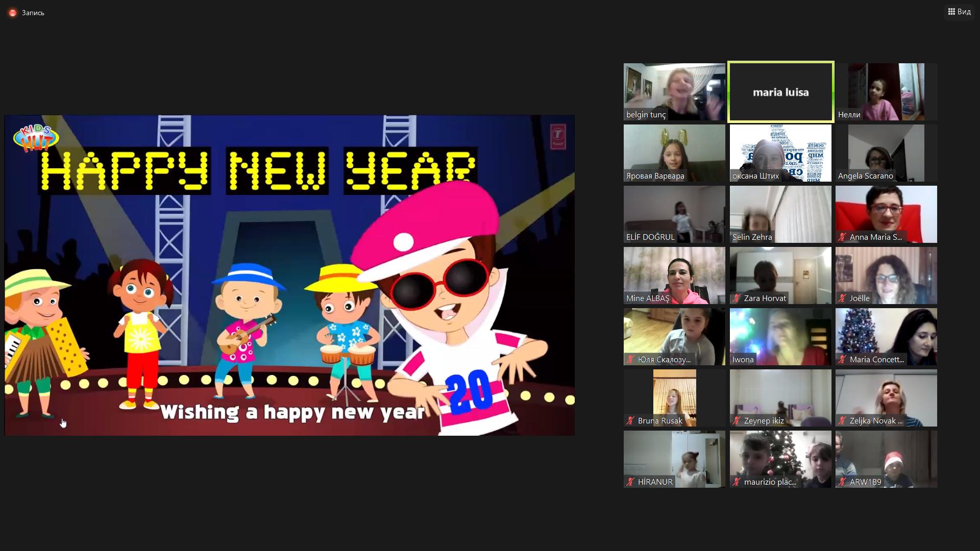The height and width of the screenshot is (551, 980).
Task: Click muted microphone icon beside Zeljka Novak
Action: click(x=842, y=421)
